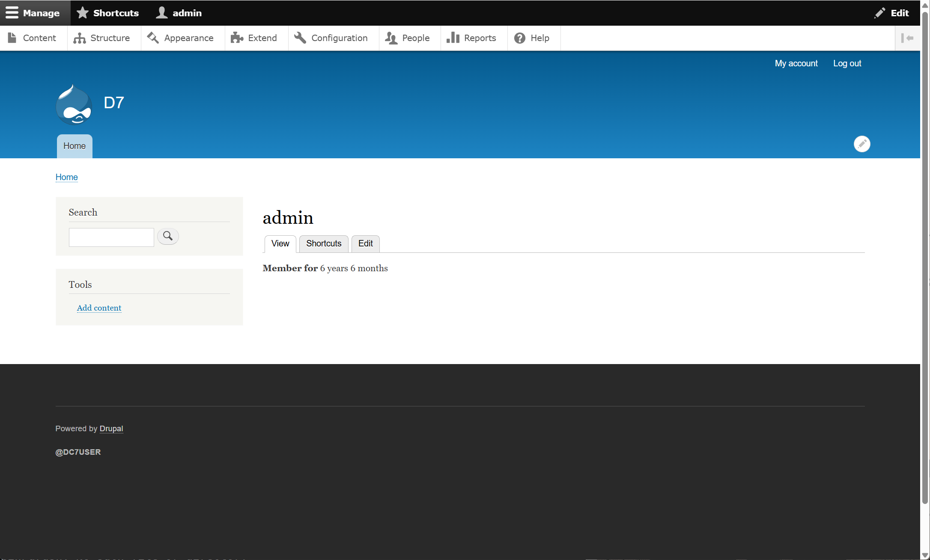Open the Structure menu in toolbar
Viewport: 930px width, 560px height.
pyautogui.click(x=102, y=38)
